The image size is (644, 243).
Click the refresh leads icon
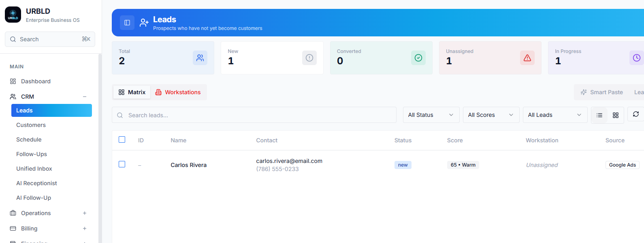[x=636, y=114]
